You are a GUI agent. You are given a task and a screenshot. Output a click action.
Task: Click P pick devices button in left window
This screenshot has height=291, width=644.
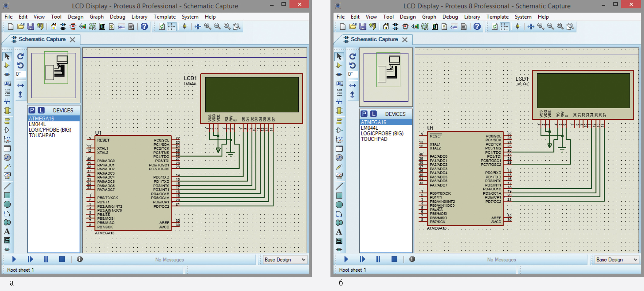pos(32,110)
